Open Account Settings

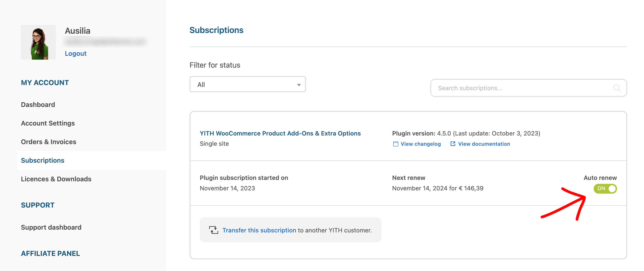(48, 123)
